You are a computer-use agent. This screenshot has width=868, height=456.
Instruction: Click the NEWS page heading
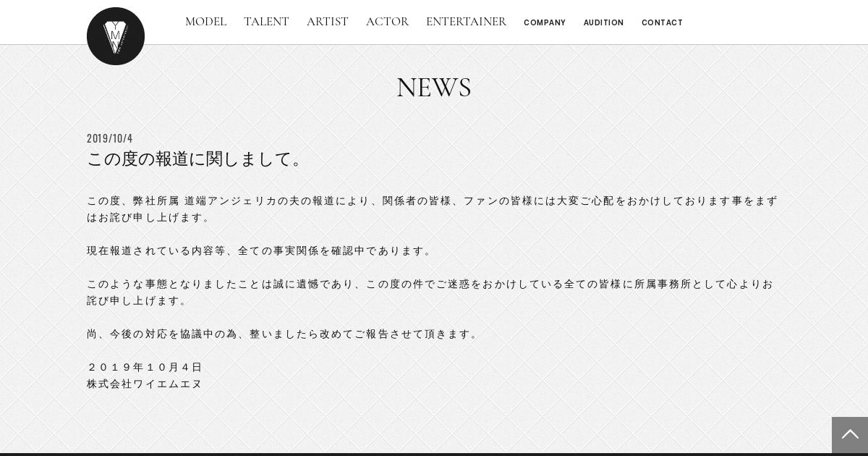click(434, 88)
